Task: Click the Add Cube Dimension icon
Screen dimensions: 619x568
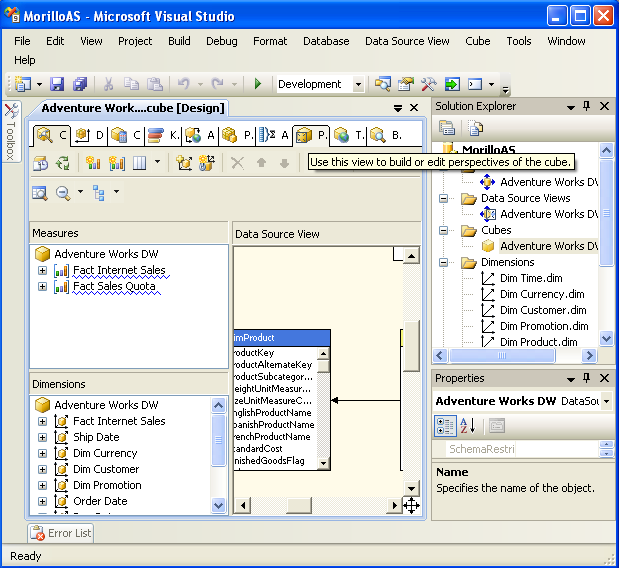Action: pos(184,163)
